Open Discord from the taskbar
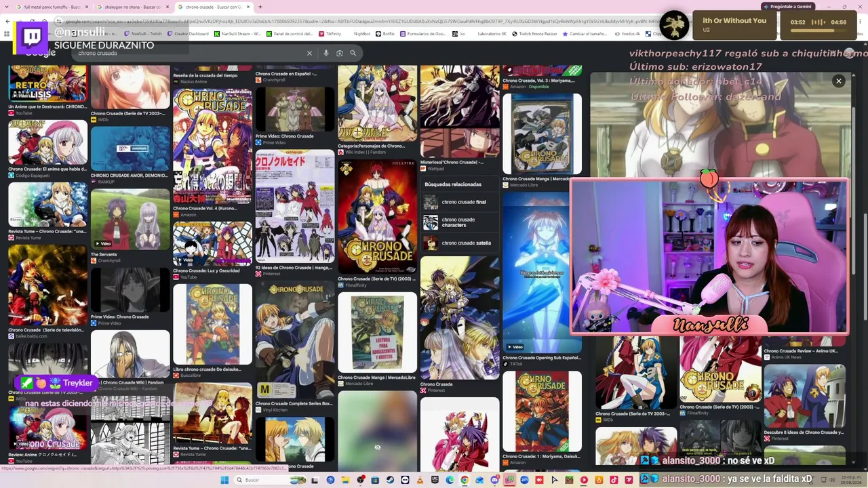The image size is (868, 488). (x=494, y=480)
